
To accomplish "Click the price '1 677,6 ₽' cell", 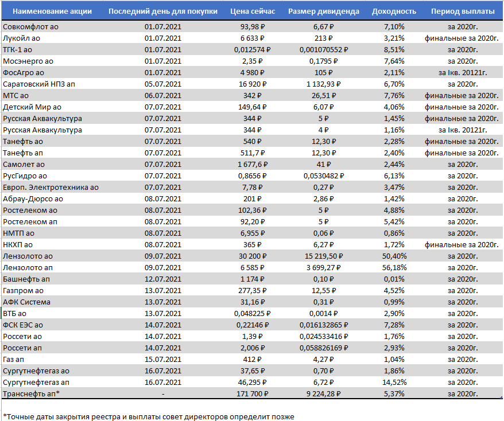I will coord(253,165).
